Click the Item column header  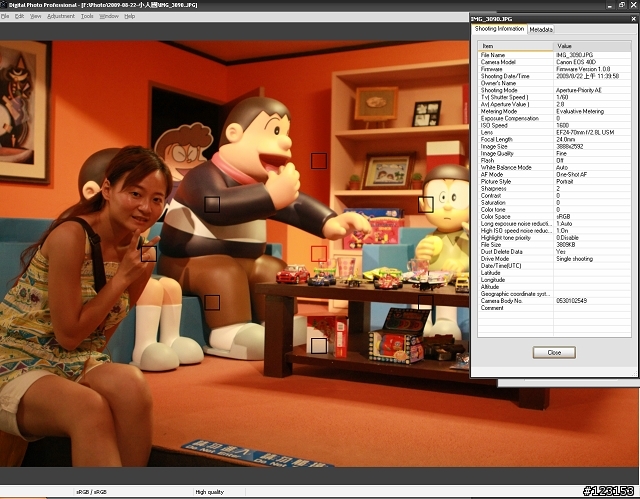[x=515, y=46]
